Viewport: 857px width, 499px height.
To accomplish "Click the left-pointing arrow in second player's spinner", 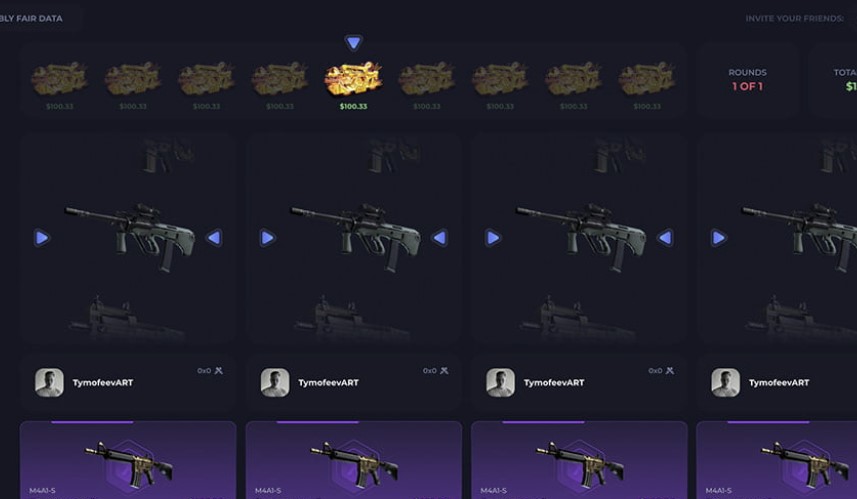I will pyautogui.click(x=439, y=238).
